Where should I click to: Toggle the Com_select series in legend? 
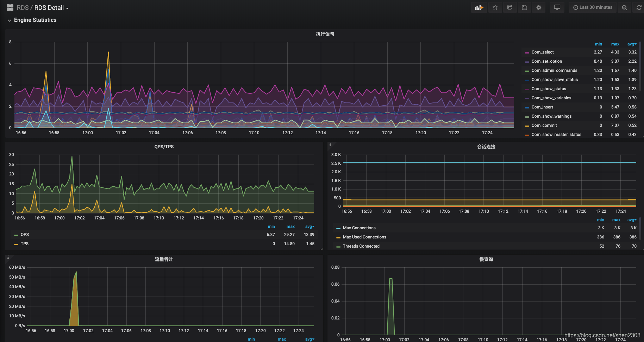click(x=542, y=52)
